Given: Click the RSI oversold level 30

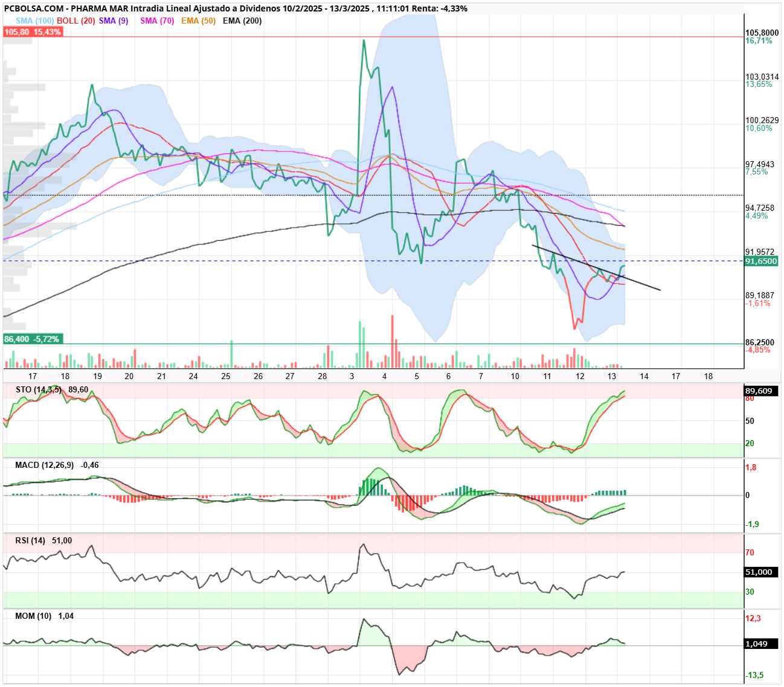Looking at the screenshot, I should (750, 592).
